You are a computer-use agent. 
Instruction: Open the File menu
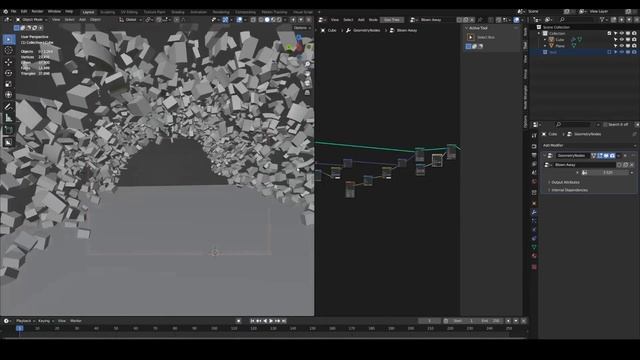(x=13, y=11)
